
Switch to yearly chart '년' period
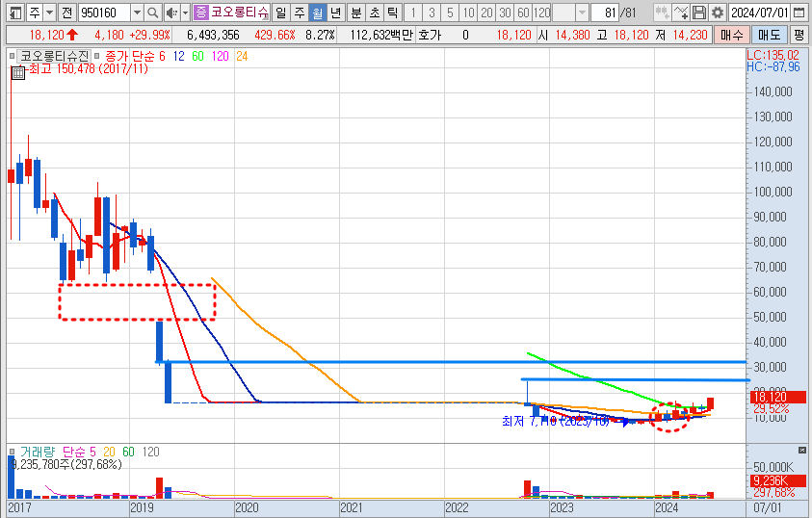[x=336, y=13]
